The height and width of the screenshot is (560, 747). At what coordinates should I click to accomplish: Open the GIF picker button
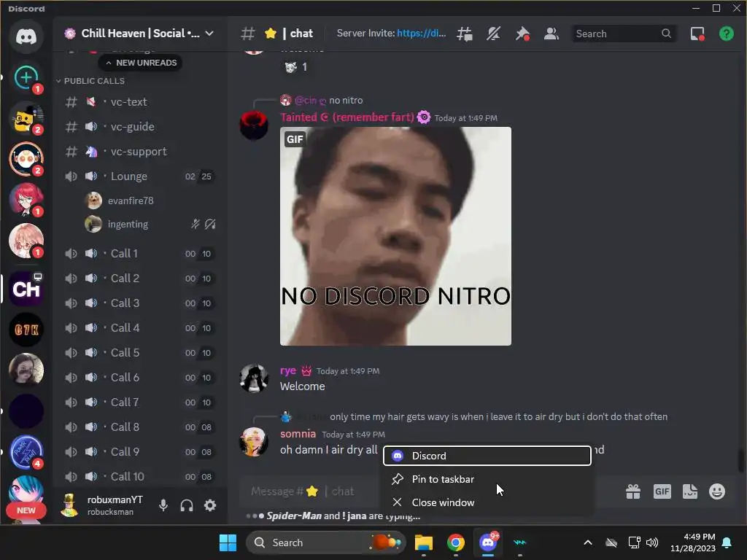[x=662, y=491]
